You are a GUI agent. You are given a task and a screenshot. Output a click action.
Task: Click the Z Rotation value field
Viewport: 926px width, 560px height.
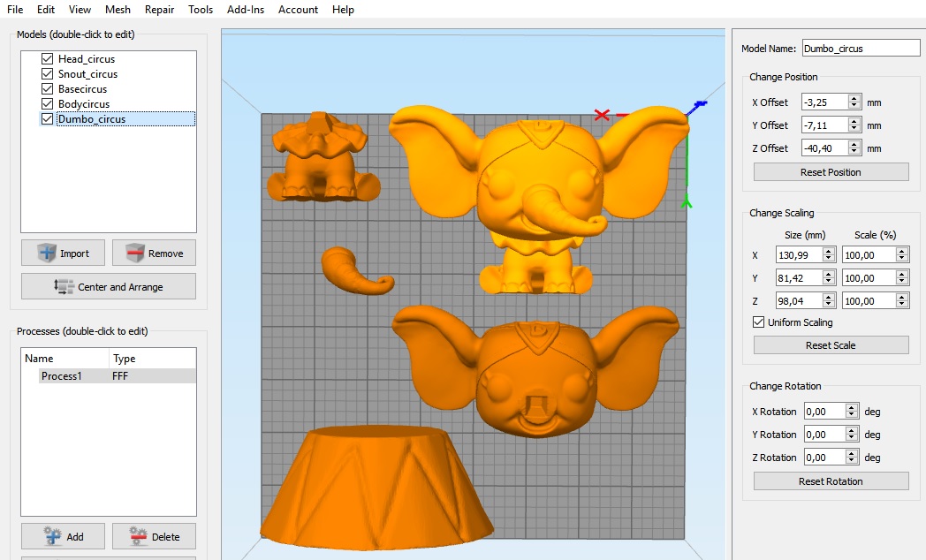coord(825,458)
